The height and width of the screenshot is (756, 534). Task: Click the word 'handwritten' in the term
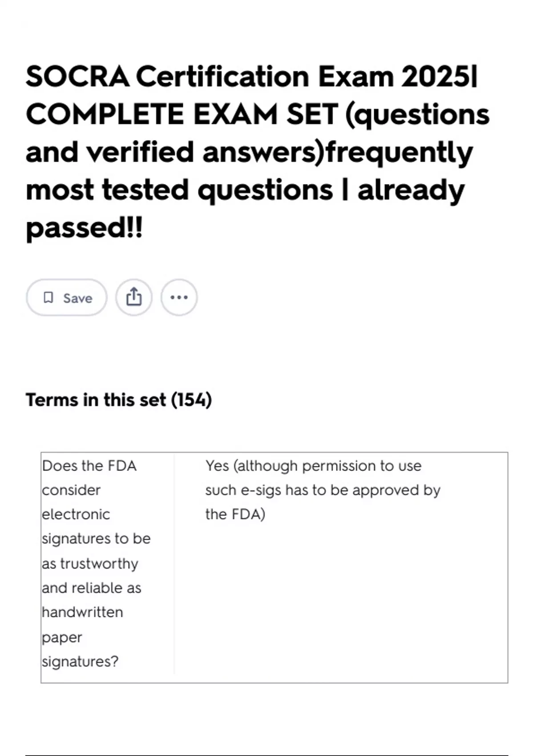point(82,612)
